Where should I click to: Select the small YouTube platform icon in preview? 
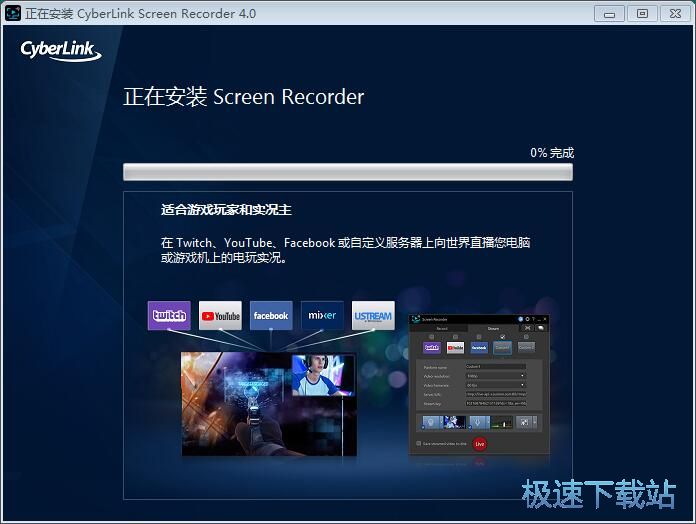click(455, 347)
